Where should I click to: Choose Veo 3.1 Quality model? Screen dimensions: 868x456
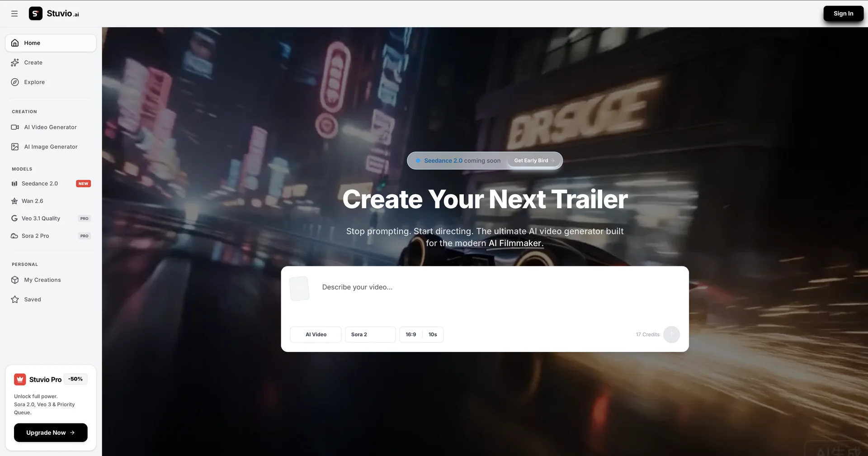(41, 218)
